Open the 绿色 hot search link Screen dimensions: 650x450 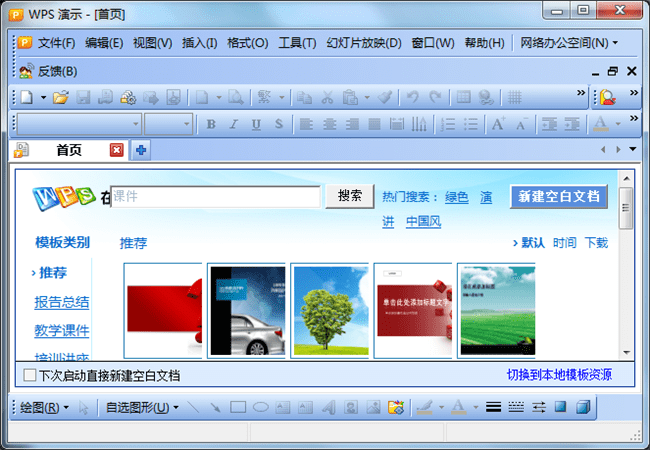(457, 197)
